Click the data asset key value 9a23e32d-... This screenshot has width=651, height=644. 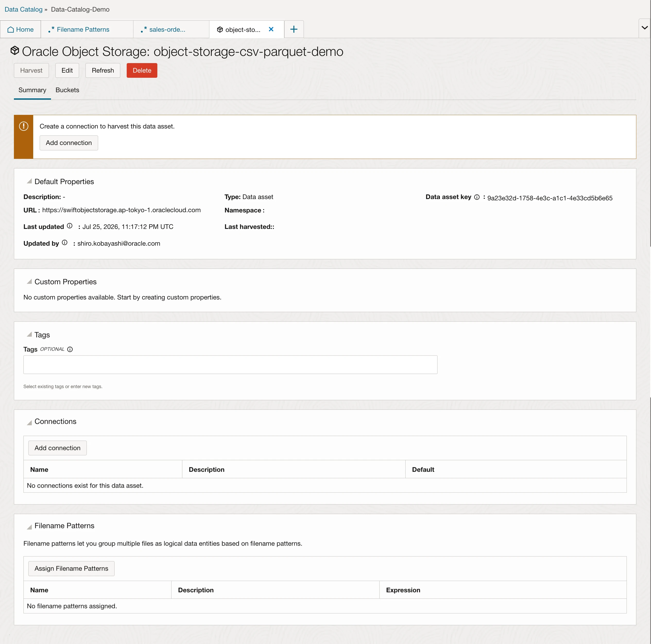click(550, 198)
